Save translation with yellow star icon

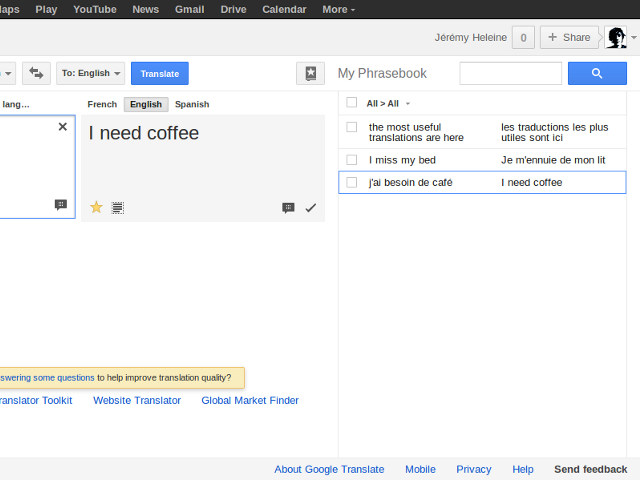(96, 207)
